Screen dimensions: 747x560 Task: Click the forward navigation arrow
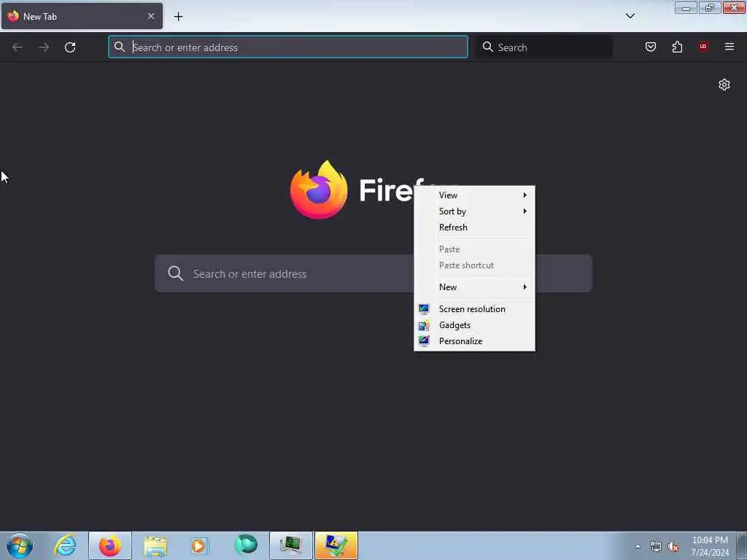pyautogui.click(x=44, y=47)
